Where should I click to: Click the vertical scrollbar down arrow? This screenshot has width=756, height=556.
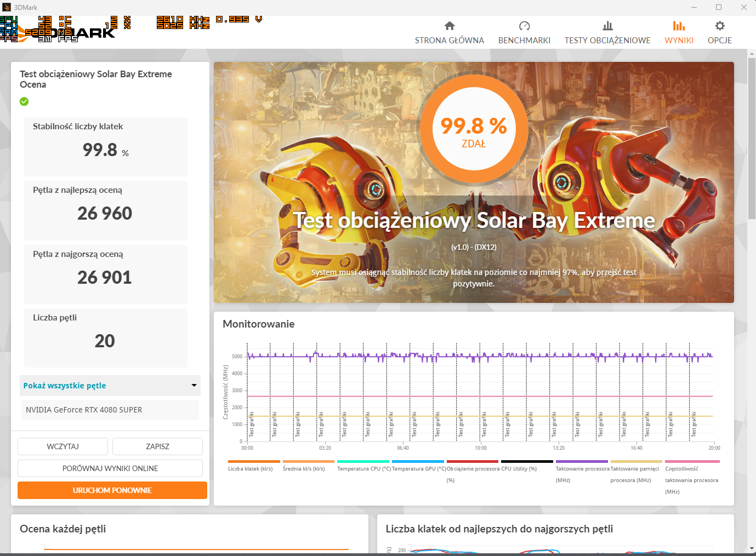[751, 548]
